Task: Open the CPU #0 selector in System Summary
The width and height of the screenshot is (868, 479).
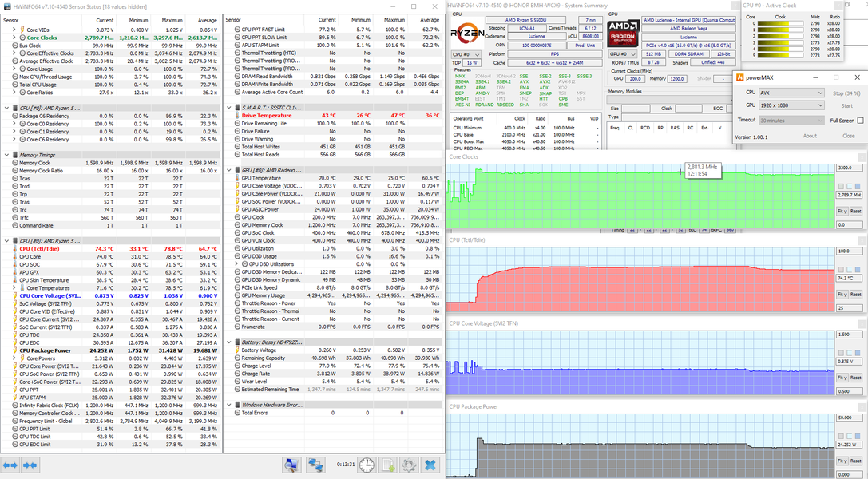Action: 466,54
